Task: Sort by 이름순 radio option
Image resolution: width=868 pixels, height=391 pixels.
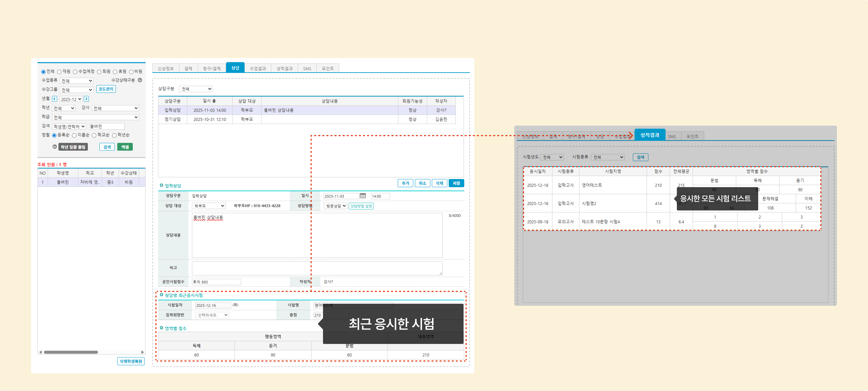Action: click(x=74, y=136)
